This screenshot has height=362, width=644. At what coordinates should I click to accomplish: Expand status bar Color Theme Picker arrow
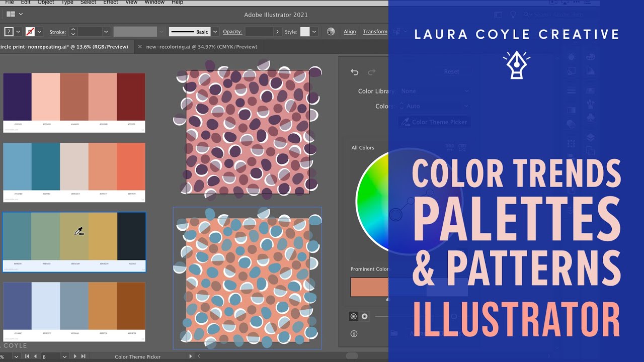(191, 356)
